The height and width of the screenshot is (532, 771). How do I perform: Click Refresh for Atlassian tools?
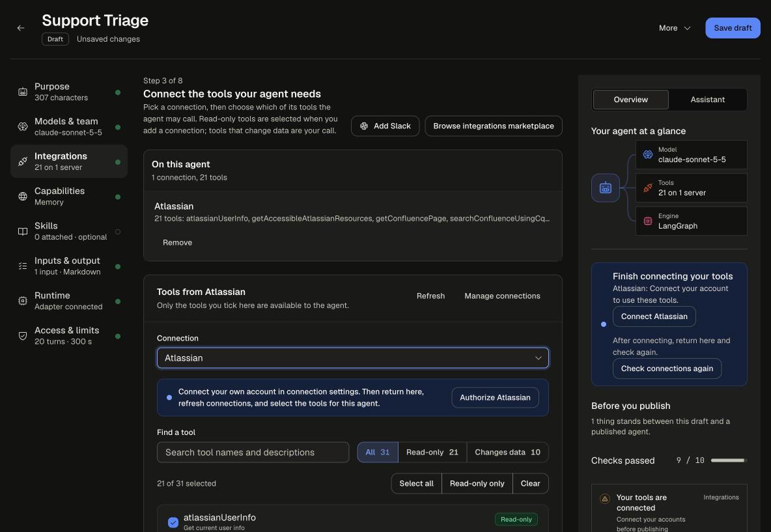point(430,296)
